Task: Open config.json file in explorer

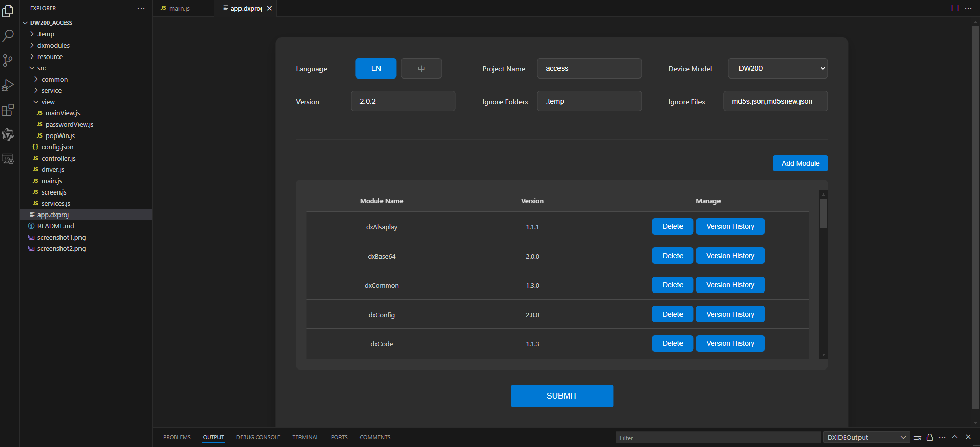Action: (86, 147)
